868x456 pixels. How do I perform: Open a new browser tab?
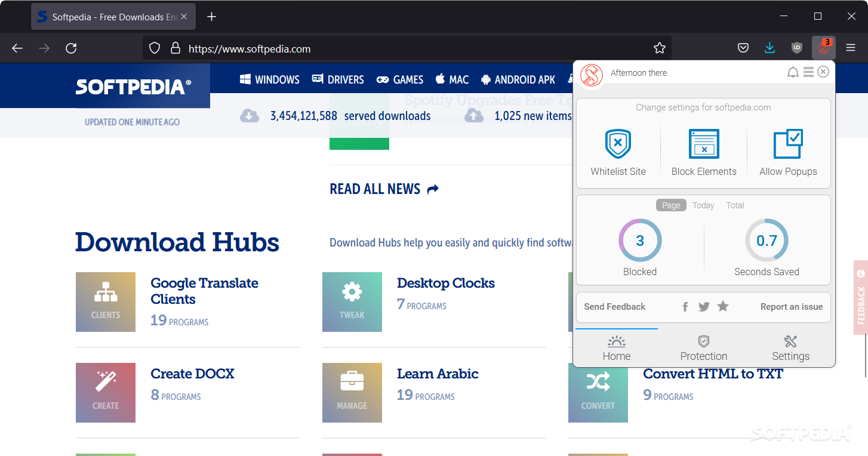(x=211, y=17)
